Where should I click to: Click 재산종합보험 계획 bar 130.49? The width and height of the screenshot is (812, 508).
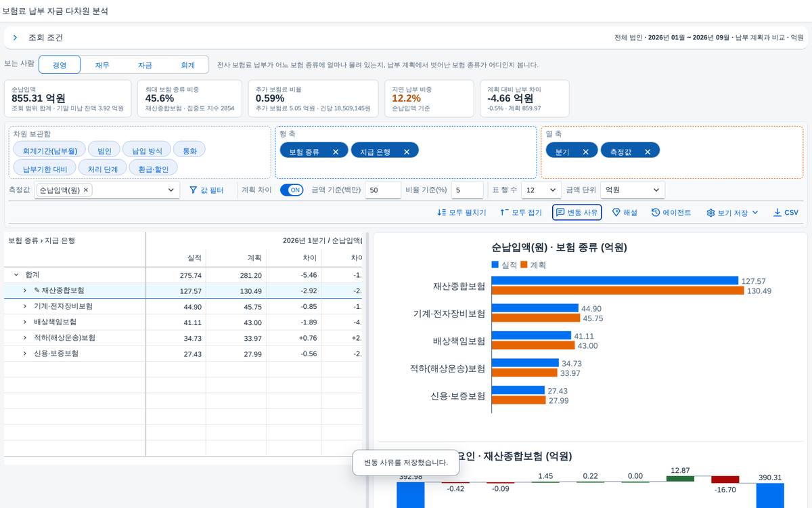tap(618, 291)
